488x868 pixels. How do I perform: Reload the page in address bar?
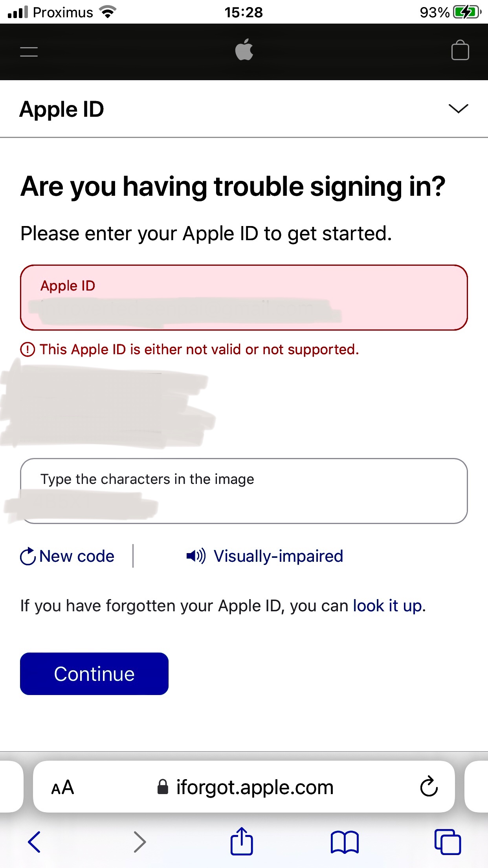click(429, 786)
